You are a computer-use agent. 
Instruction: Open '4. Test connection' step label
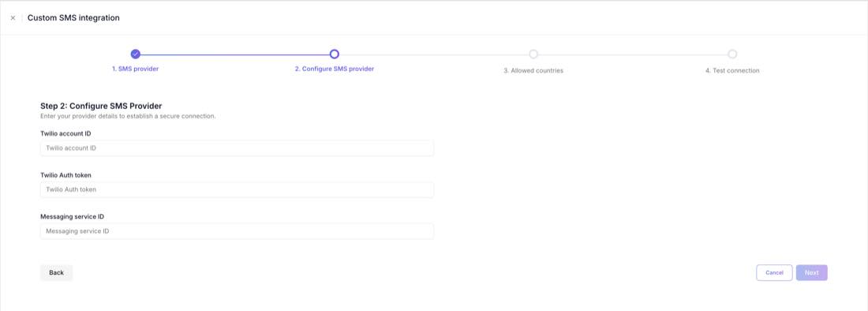coord(732,71)
